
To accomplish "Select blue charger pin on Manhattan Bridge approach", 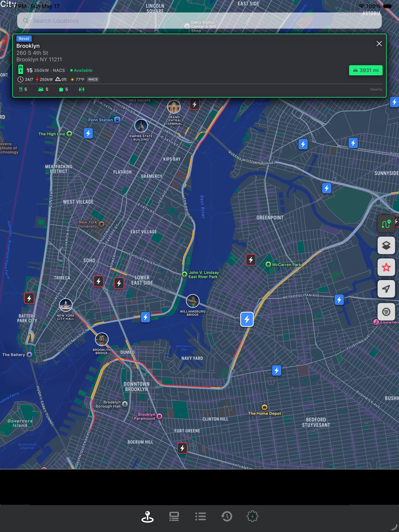I will coord(145,317).
